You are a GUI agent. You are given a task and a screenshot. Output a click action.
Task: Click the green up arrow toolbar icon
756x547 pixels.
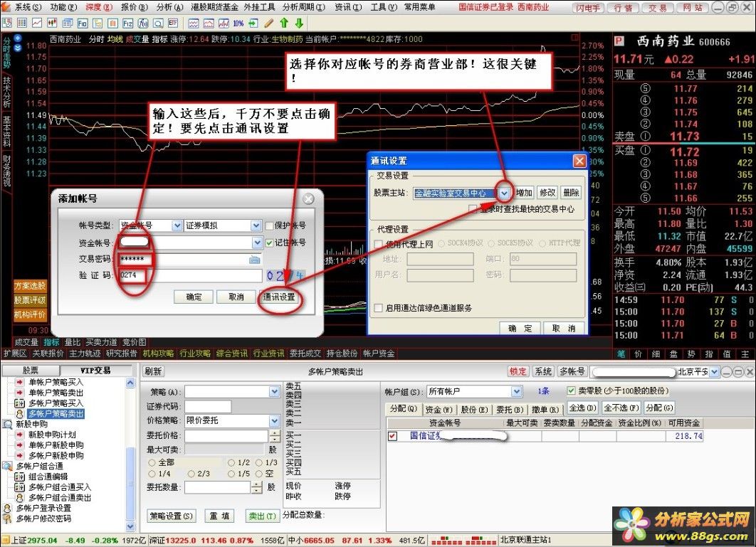(284, 23)
